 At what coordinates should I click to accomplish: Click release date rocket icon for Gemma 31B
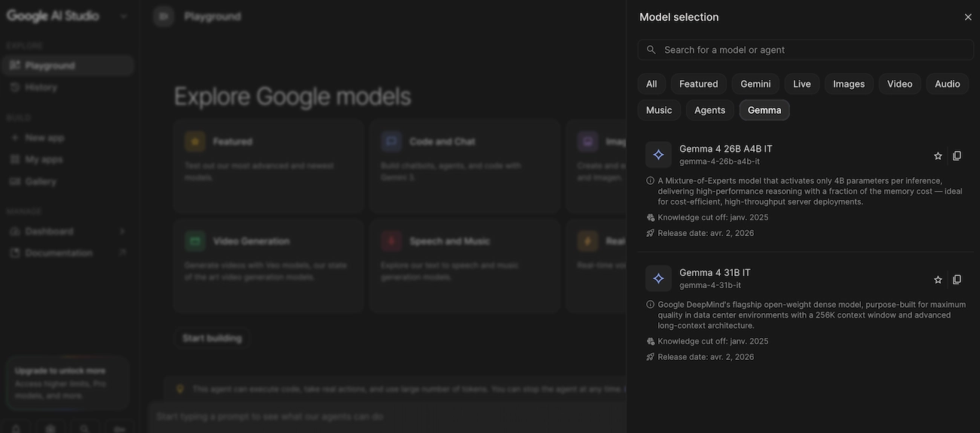(651, 357)
